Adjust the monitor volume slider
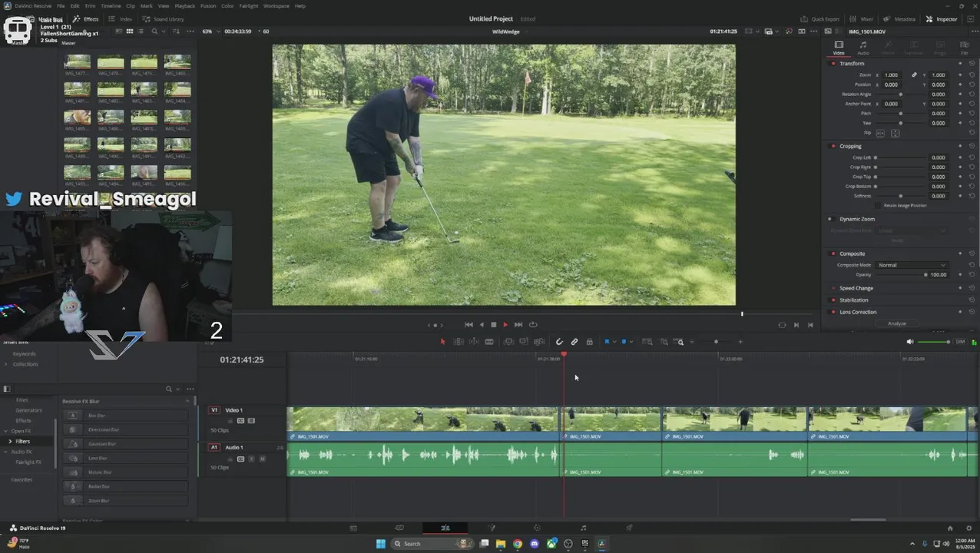980x553 pixels. point(934,342)
